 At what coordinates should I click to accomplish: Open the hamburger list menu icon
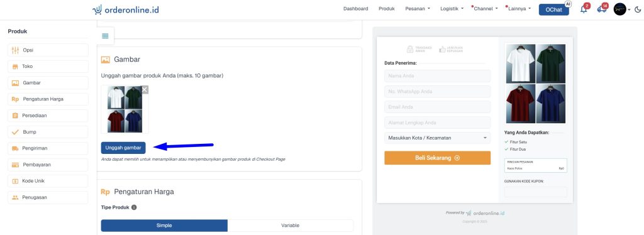105,36
